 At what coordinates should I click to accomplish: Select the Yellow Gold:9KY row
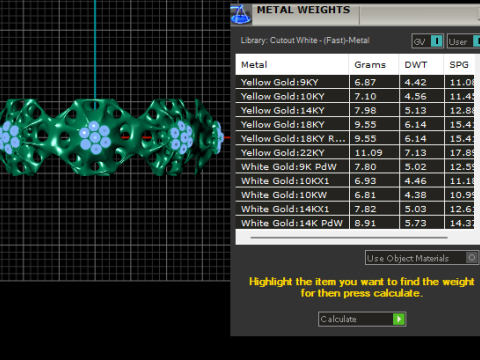pyautogui.click(x=355, y=82)
